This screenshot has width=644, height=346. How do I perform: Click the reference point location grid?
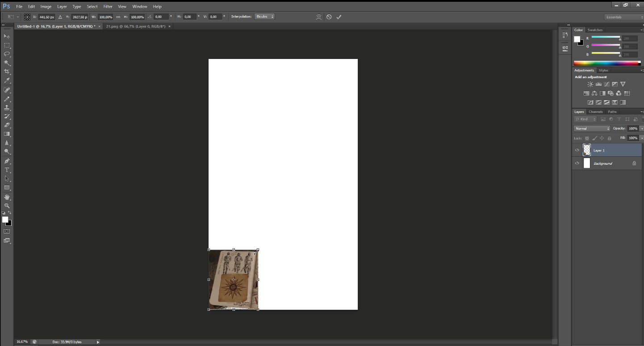tap(27, 17)
